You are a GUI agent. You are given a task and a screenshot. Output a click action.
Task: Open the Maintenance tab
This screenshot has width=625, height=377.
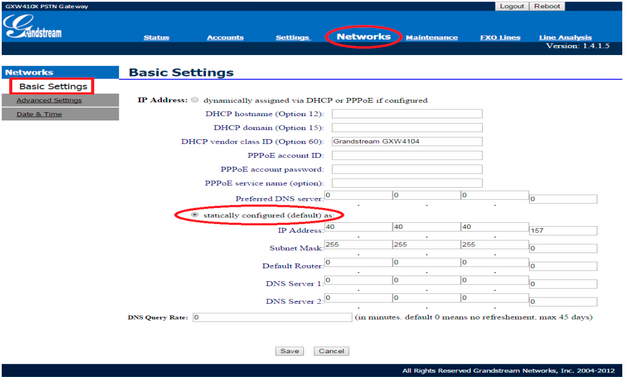point(432,37)
